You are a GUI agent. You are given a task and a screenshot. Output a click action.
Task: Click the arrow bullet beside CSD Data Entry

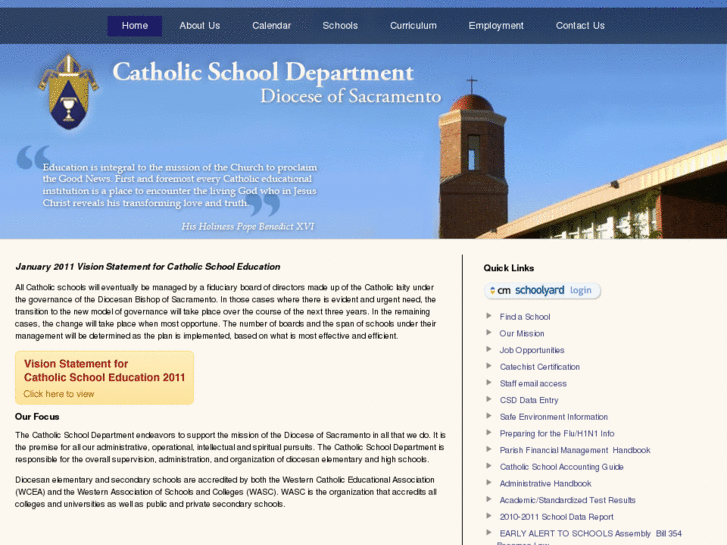(489, 399)
